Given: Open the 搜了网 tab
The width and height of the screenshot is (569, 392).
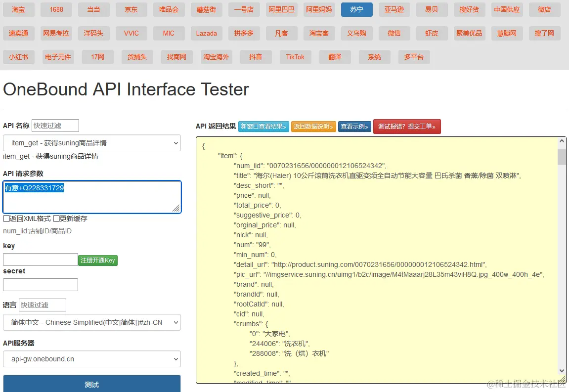Looking at the screenshot, I should [544, 34].
